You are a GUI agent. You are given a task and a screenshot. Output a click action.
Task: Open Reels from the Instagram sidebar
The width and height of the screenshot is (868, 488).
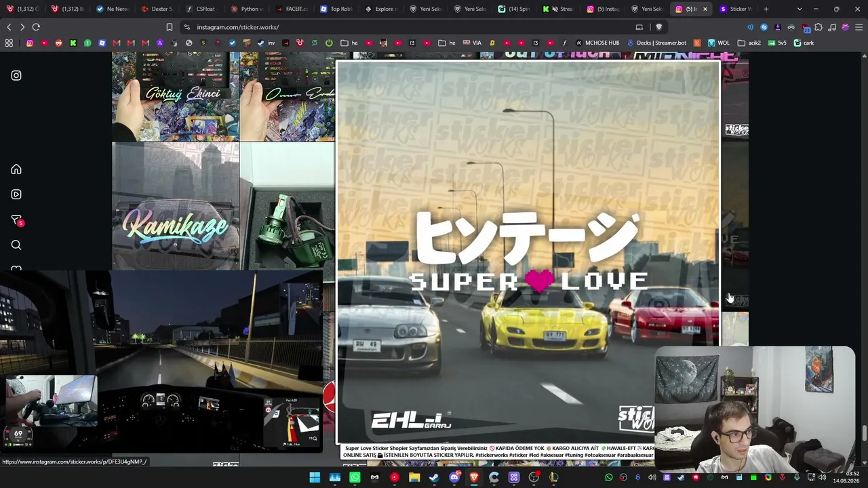[16, 195]
